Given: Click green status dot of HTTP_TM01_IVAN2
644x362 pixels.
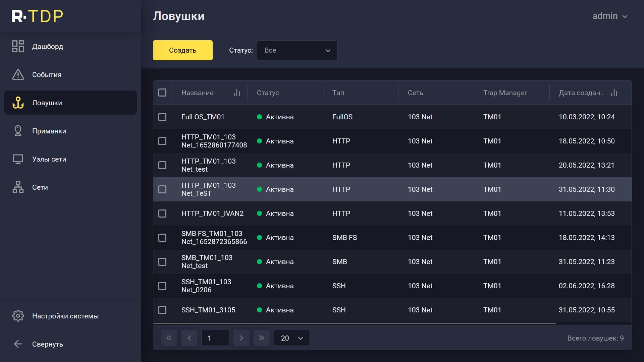Looking at the screenshot, I should [x=259, y=214].
